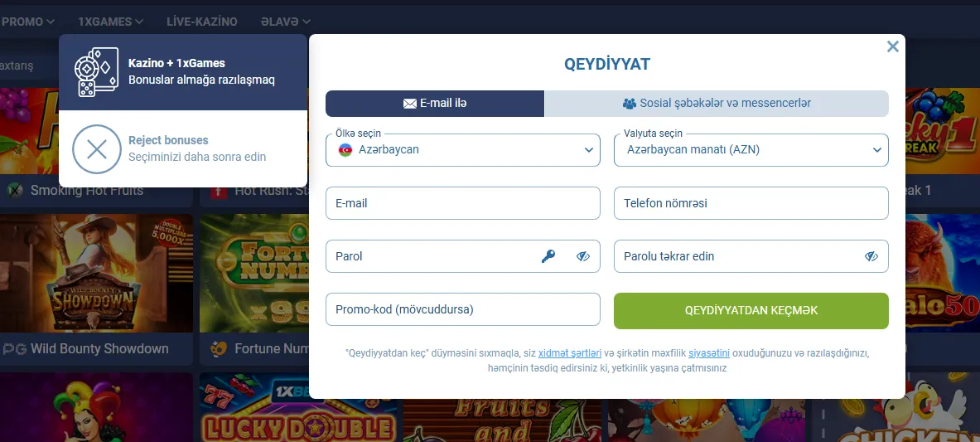The width and height of the screenshot is (980, 442).
Task: Toggle visibility in Parolu təkrar edin field
Action: click(x=871, y=256)
